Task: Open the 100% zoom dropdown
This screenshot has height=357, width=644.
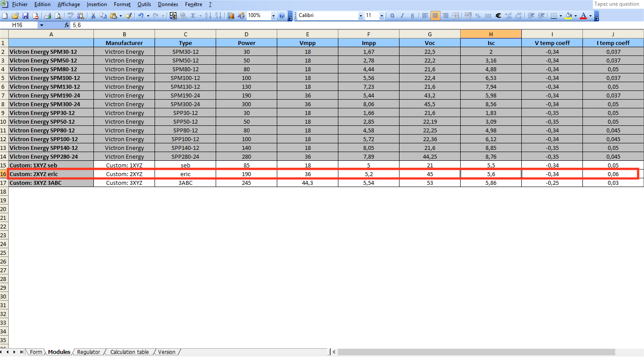Action: 273,16
